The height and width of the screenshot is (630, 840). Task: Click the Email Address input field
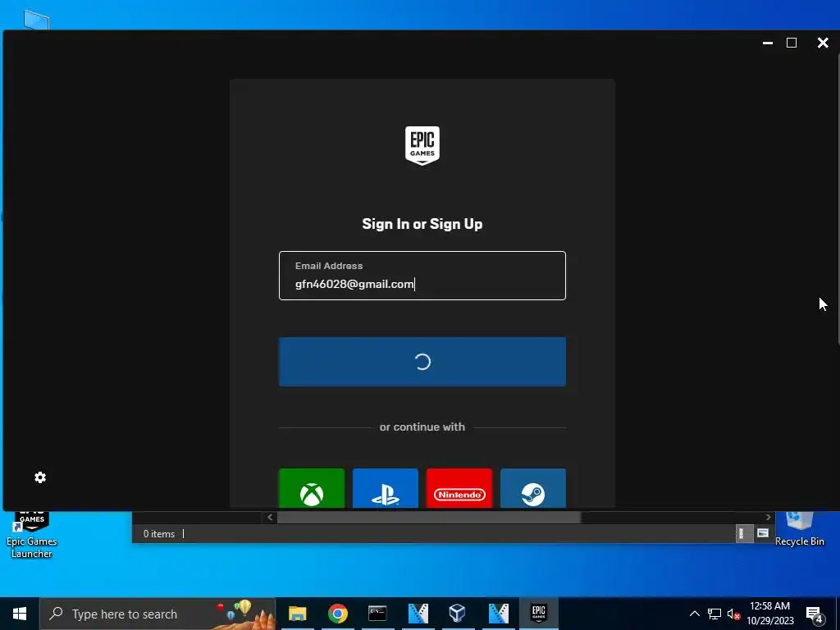[422, 276]
